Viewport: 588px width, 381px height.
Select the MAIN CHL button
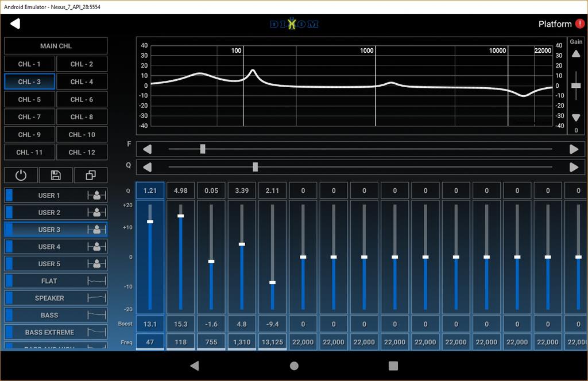click(56, 46)
